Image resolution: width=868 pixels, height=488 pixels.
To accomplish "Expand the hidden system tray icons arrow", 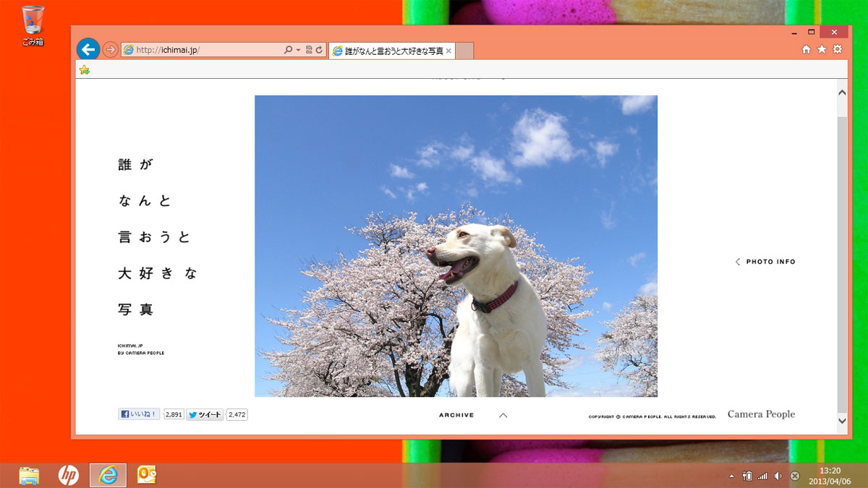I will tap(731, 476).
